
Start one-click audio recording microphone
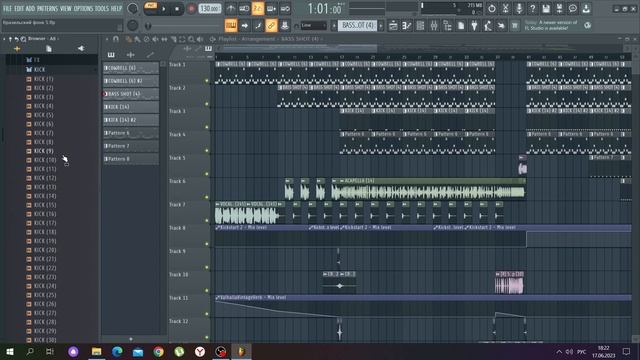519,9
